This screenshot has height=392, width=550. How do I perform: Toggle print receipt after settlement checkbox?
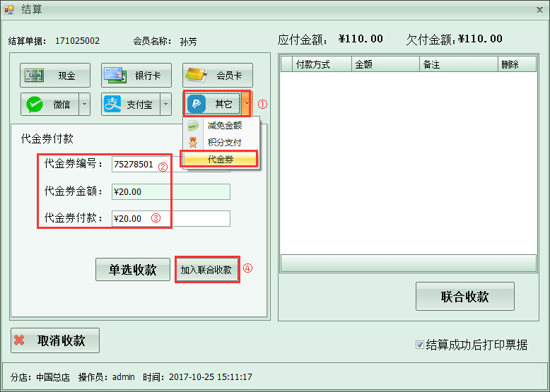(x=420, y=345)
